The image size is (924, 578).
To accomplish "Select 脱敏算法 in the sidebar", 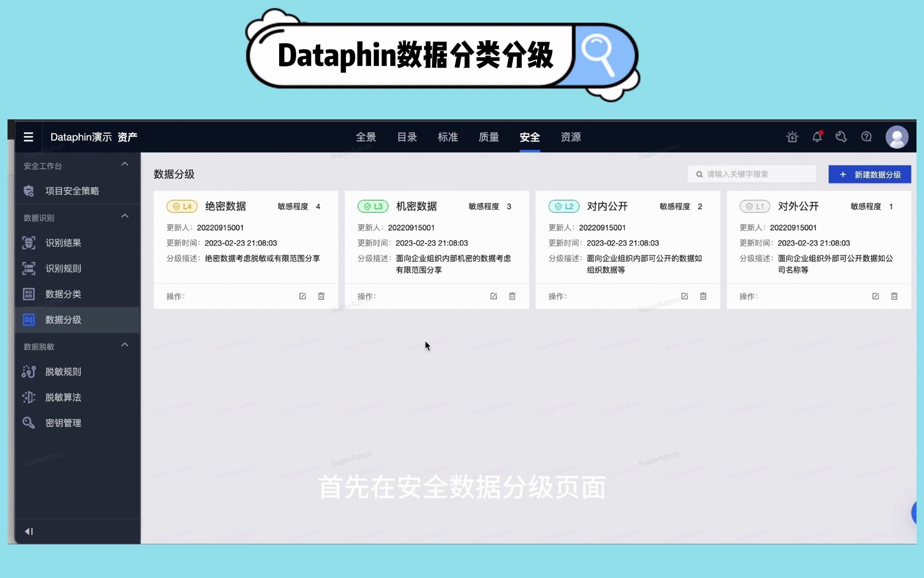I will coord(64,397).
